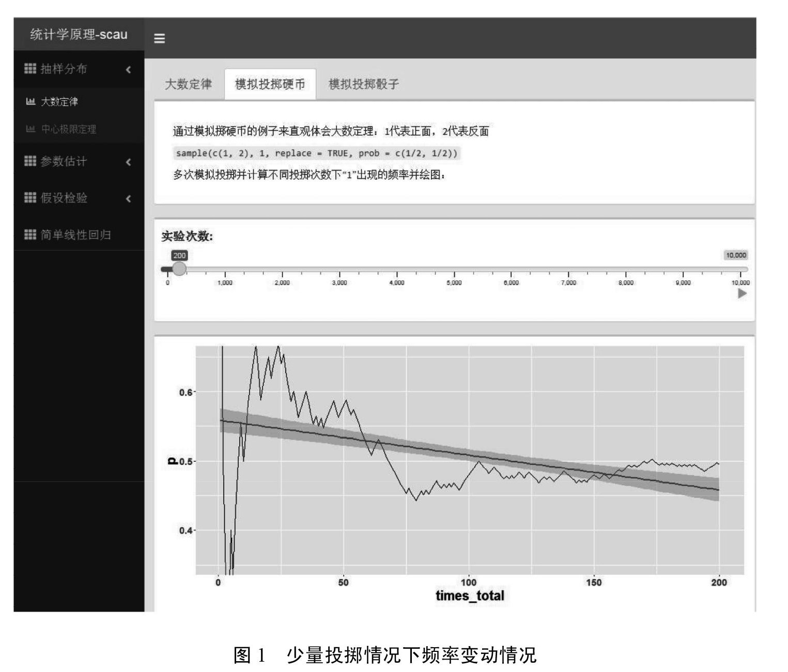Click the grid icon beside 参数估计
Image resolution: width=788 pixels, height=672 pixels.
pos(30,161)
